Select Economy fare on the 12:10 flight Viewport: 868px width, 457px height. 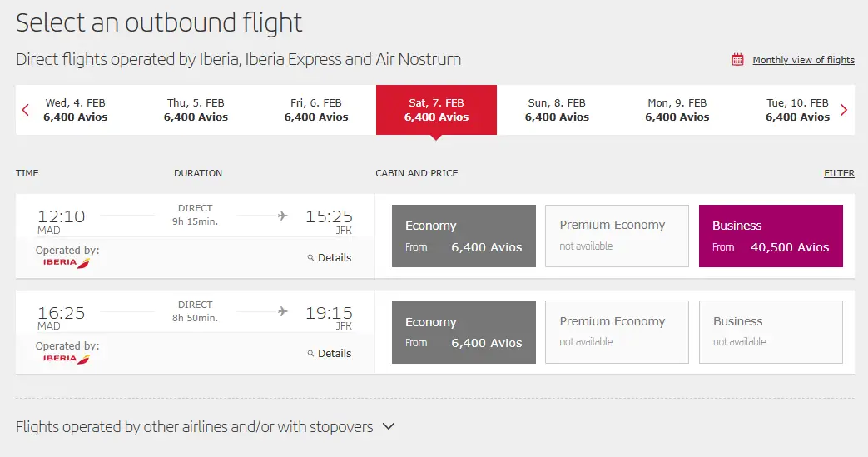point(464,236)
